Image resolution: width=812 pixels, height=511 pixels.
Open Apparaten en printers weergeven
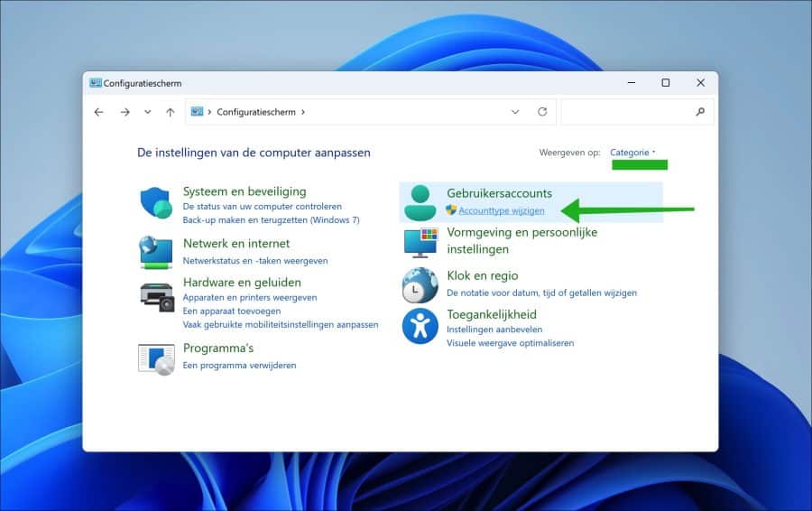click(250, 297)
